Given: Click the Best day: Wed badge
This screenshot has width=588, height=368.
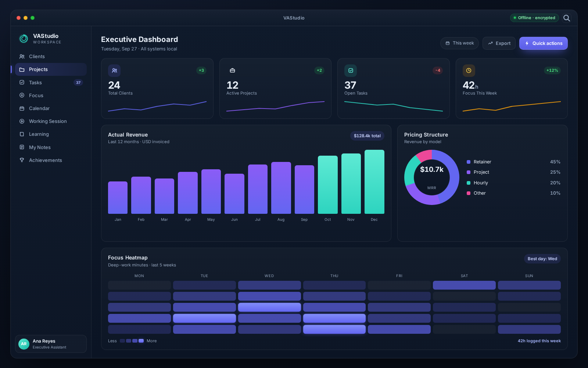Looking at the screenshot, I should pos(542,259).
